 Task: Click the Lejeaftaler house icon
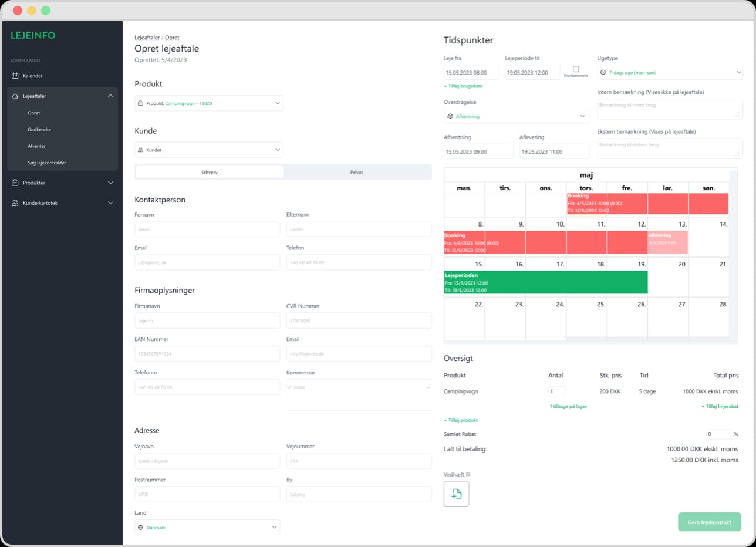pos(15,96)
